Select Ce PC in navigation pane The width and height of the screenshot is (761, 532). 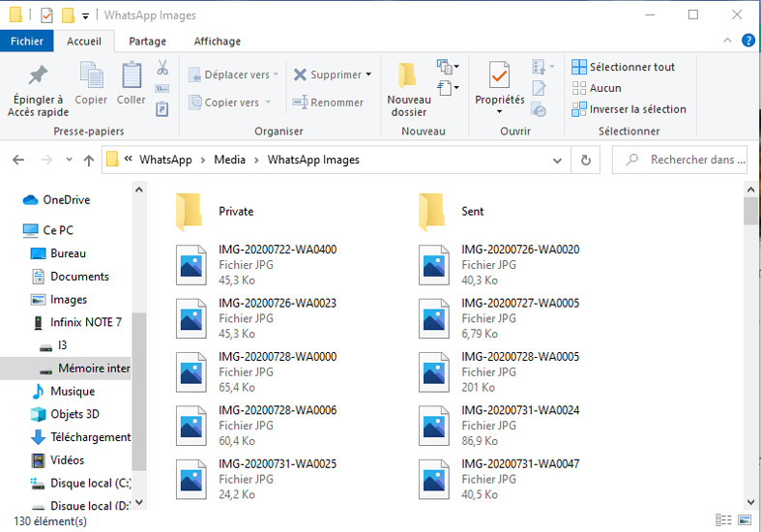tap(48, 230)
